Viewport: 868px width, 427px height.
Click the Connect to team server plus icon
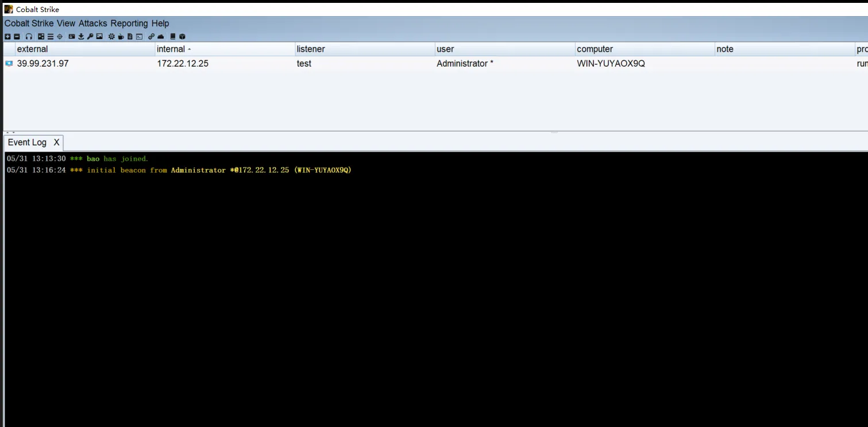click(7, 37)
